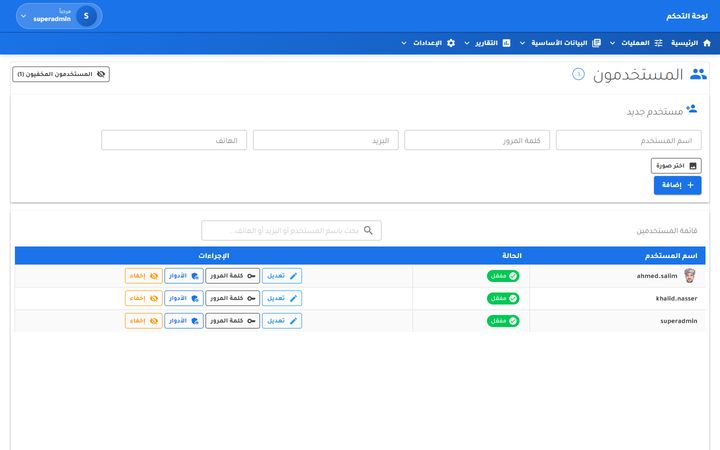The image size is (720, 450).
Task: Click the superadmin S avatar in header
Action: point(86,16)
